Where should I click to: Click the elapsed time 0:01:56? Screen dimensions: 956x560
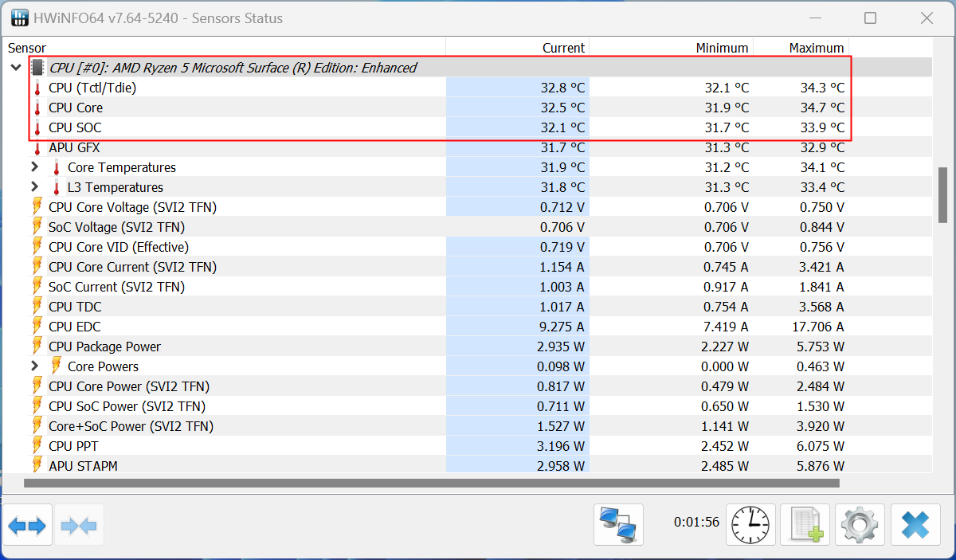pos(696,523)
